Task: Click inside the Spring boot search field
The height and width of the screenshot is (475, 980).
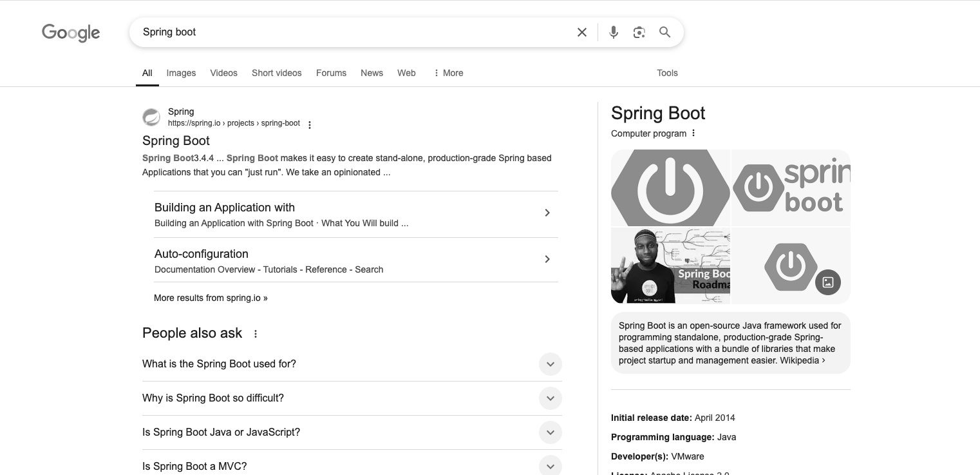Action: (x=354, y=32)
